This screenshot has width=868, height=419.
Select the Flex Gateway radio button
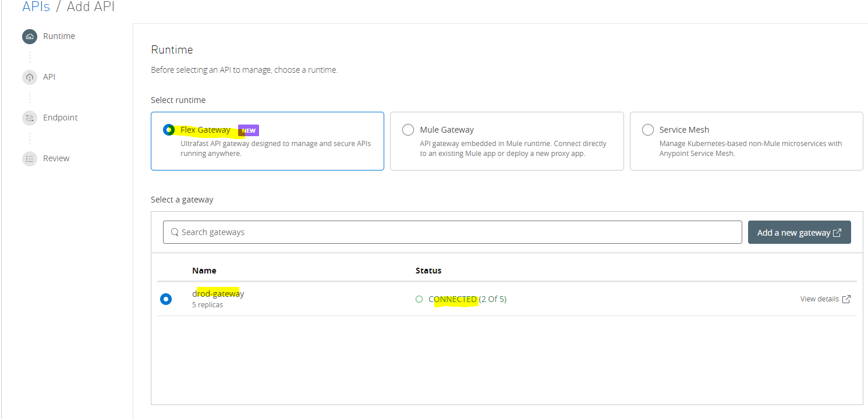pos(169,130)
